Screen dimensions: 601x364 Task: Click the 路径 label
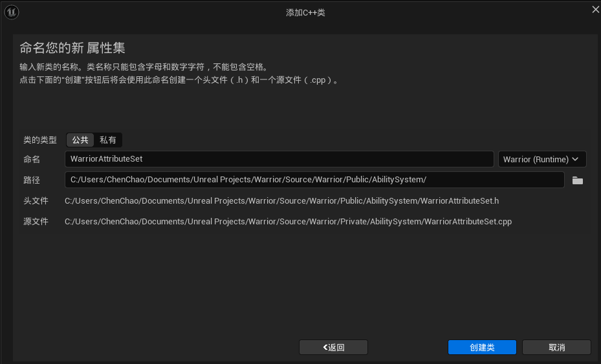tap(32, 180)
